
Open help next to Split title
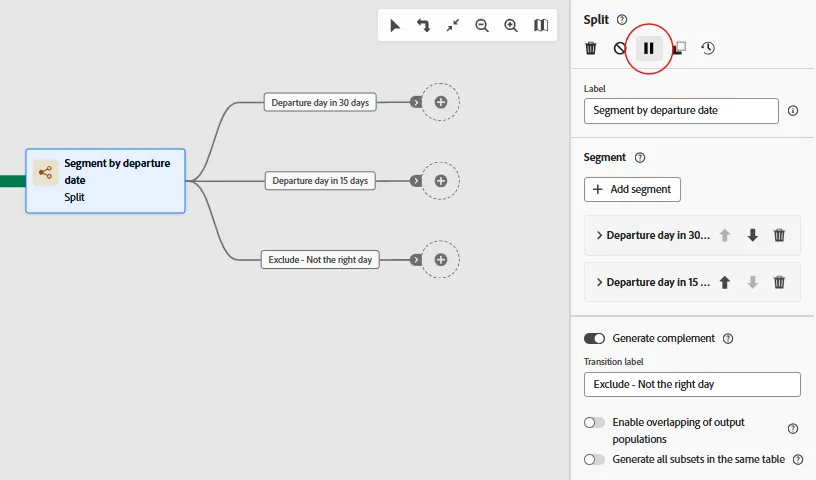[x=622, y=20]
